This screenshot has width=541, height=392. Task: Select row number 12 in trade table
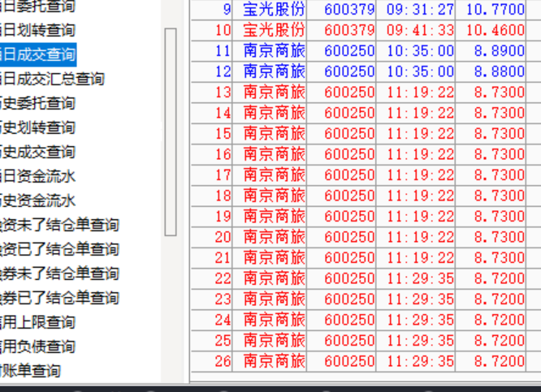click(x=223, y=71)
